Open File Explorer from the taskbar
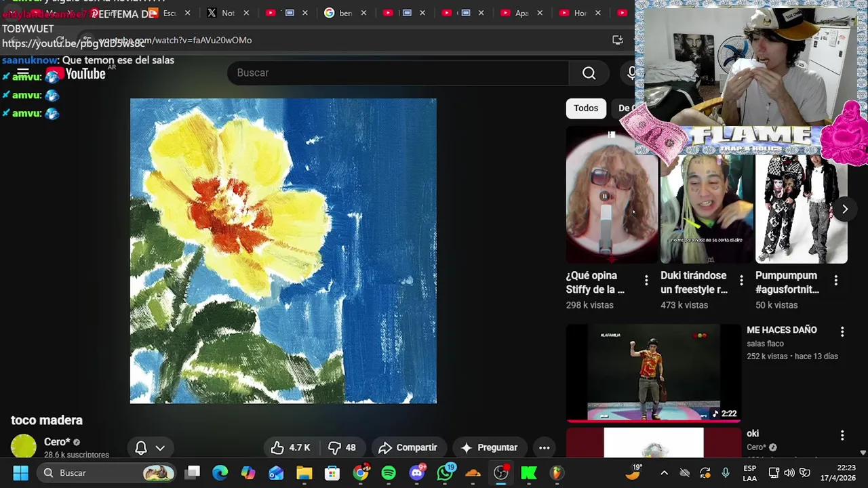 tap(304, 472)
